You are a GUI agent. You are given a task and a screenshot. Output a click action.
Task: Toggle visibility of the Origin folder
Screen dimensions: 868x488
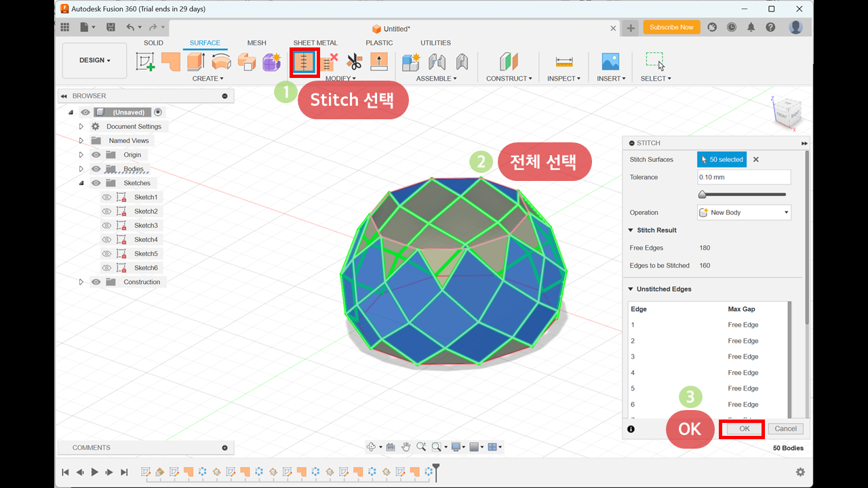coord(96,155)
